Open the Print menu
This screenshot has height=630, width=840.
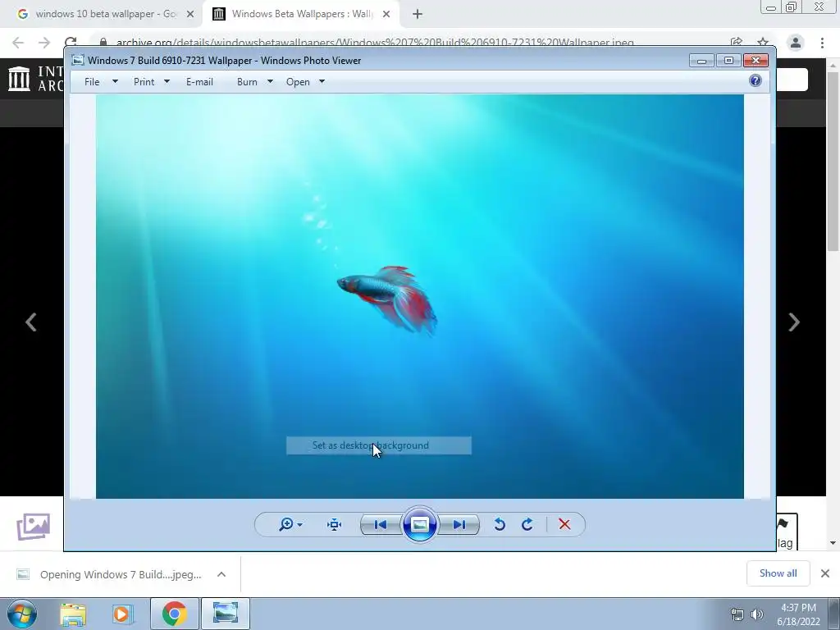(144, 82)
